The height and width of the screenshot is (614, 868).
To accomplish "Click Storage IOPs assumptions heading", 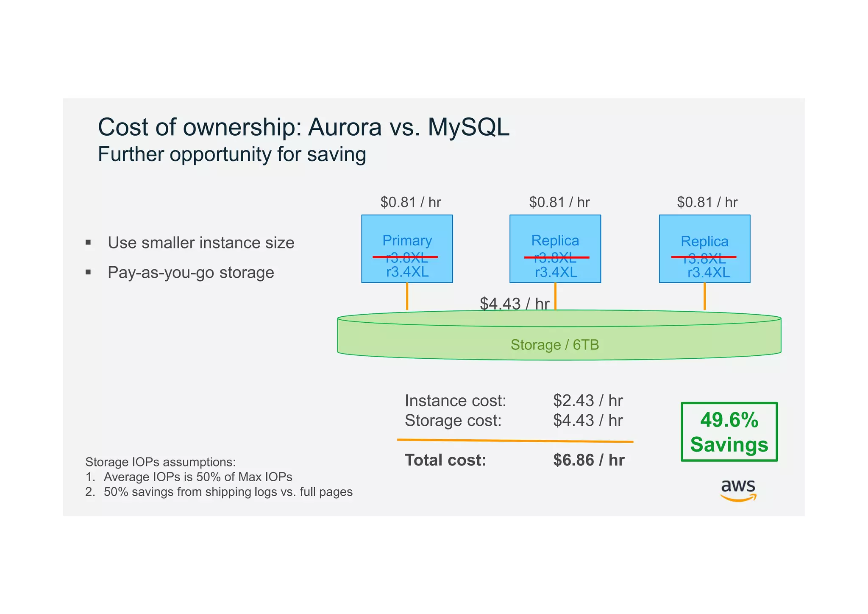I will [x=160, y=462].
